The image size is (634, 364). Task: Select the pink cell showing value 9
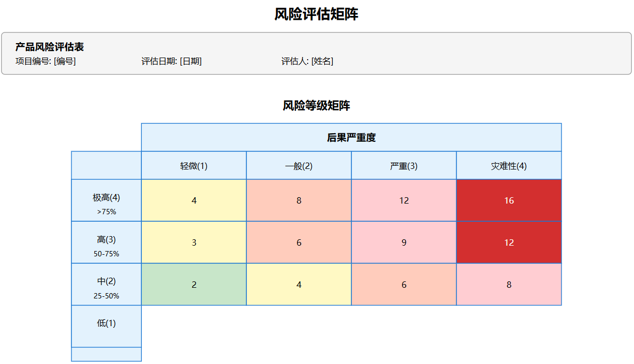404,242
